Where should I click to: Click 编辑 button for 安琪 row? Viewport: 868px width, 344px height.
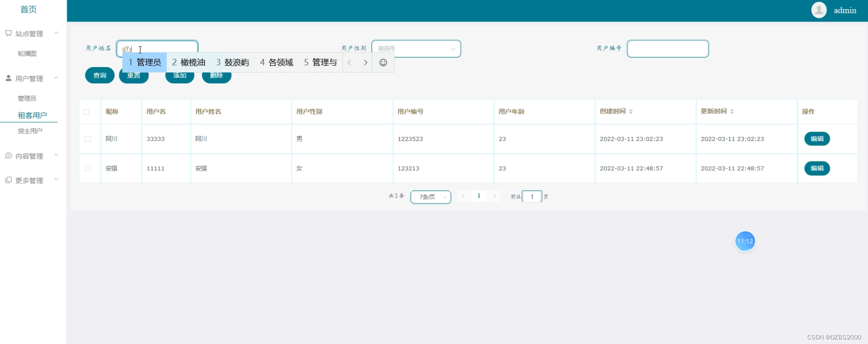[x=817, y=168]
